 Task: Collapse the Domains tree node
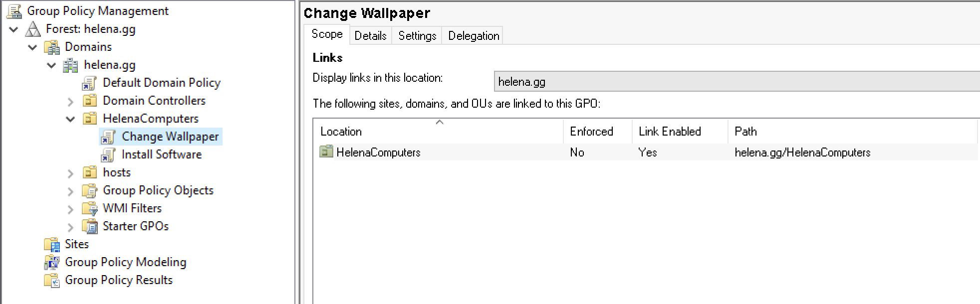tap(33, 47)
